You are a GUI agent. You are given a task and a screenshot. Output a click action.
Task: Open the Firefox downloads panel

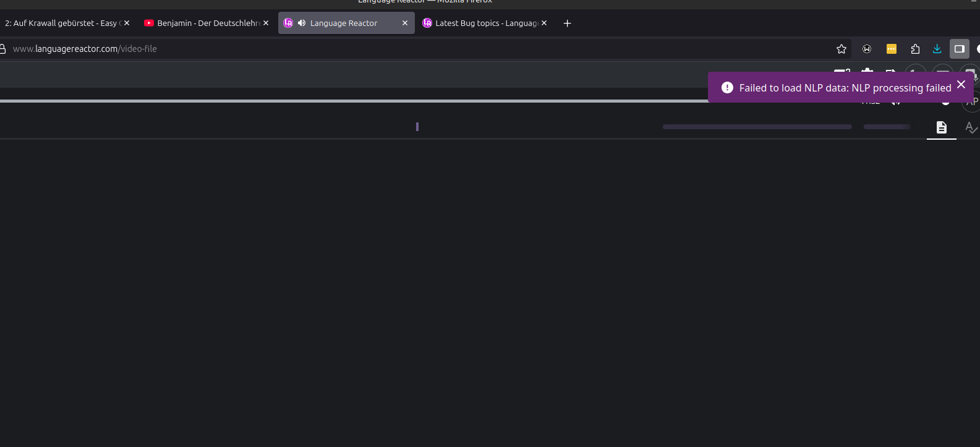(x=937, y=49)
